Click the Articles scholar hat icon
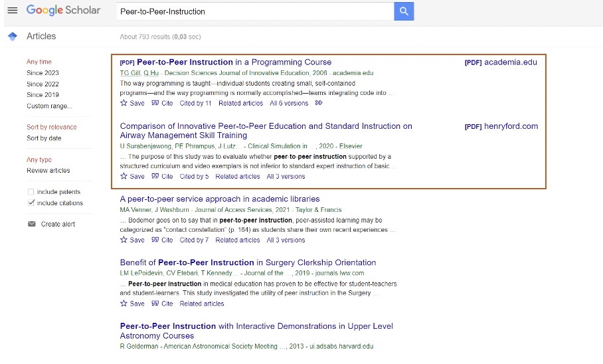This screenshot has width=603, height=364. (12, 37)
